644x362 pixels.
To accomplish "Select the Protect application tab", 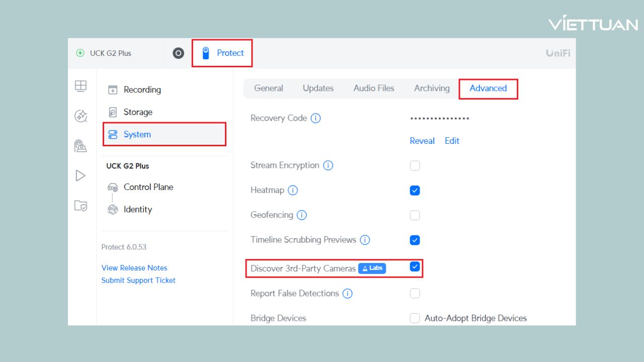I will coord(222,53).
